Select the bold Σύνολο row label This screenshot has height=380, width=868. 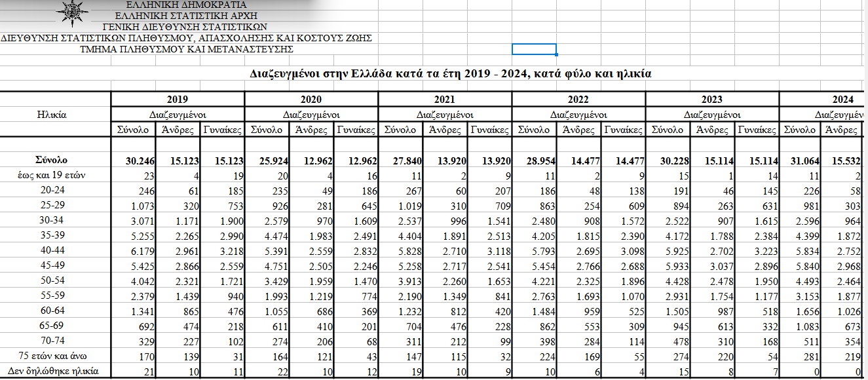click(x=53, y=160)
